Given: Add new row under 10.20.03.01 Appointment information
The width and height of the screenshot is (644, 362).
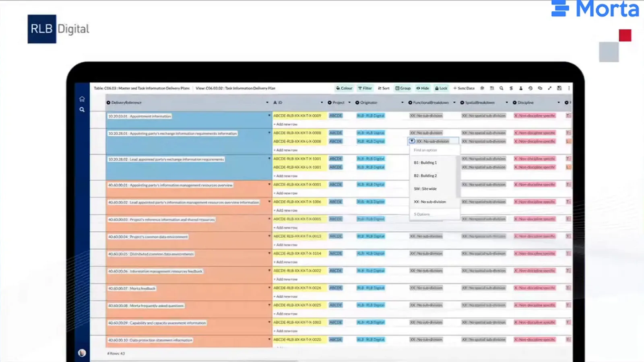Looking at the screenshot, I should 286,124.
